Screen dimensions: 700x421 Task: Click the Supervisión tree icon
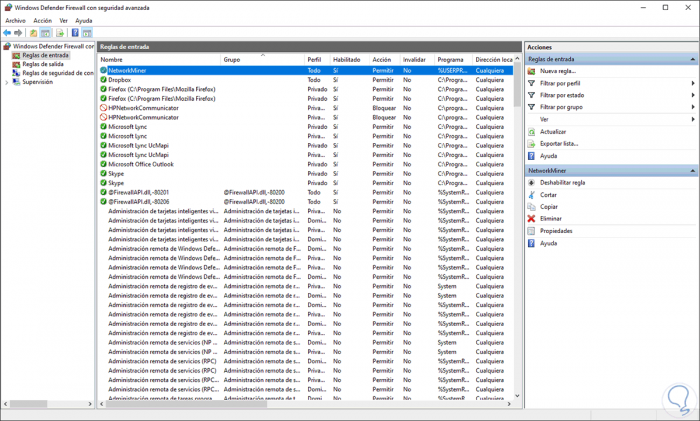(16, 82)
